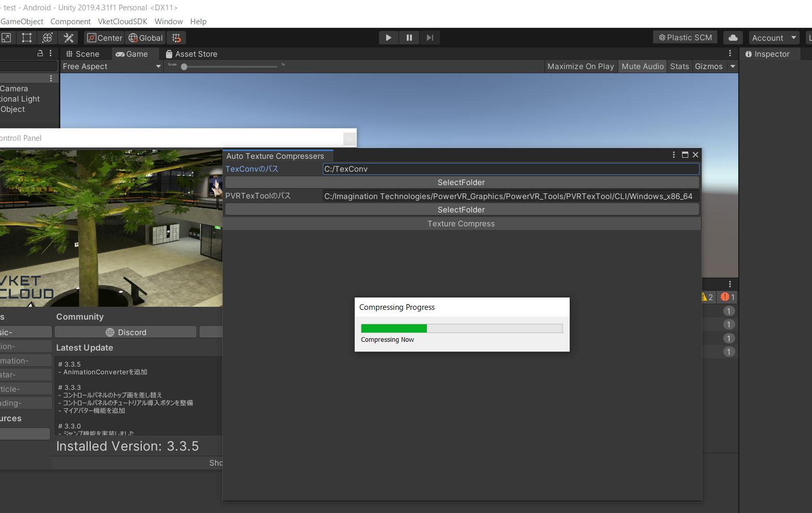The height and width of the screenshot is (513, 812).
Task: Click the TexConv path input field
Action: pos(511,169)
